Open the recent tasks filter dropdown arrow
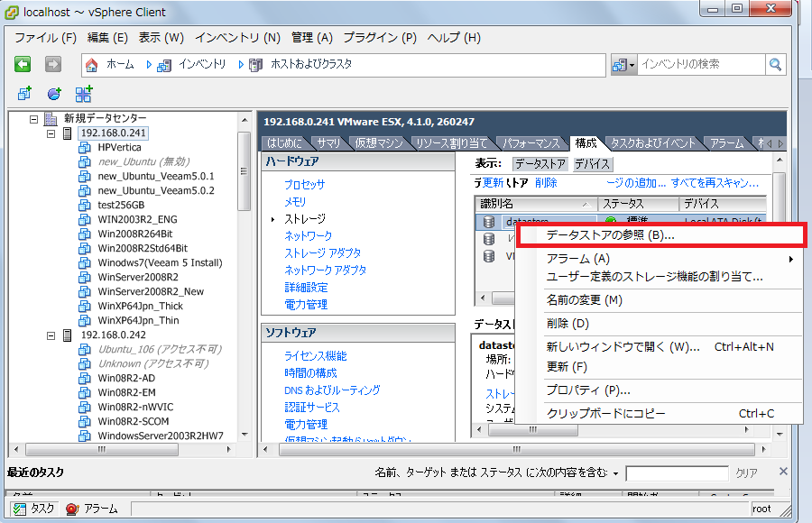Image resolution: width=812 pixels, height=523 pixels. click(x=615, y=473)
